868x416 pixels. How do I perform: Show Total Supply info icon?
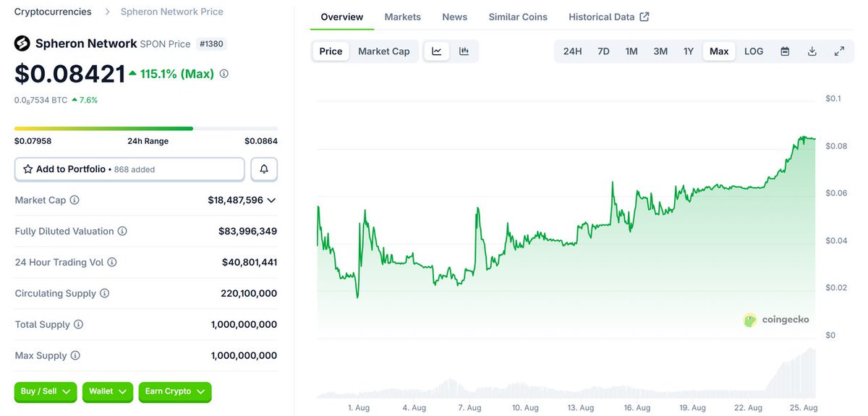point(79,325)
